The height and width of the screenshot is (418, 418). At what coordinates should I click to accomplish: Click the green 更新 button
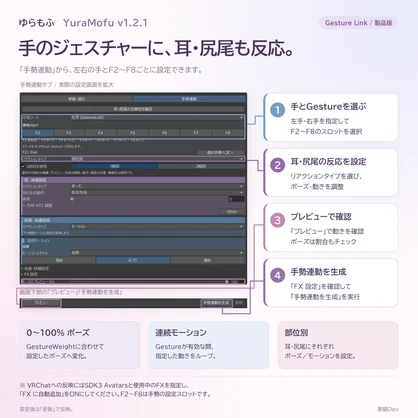point(239,303)
